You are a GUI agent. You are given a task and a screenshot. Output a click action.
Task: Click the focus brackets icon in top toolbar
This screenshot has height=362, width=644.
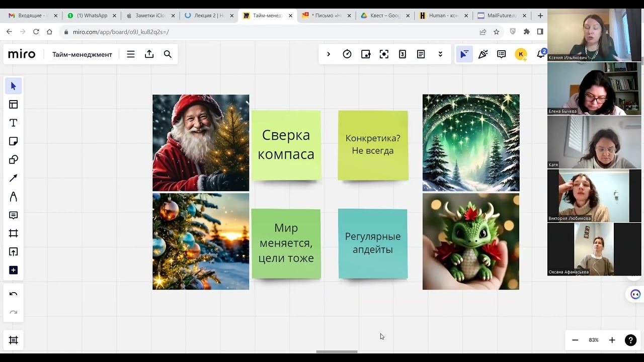[384, 54]
